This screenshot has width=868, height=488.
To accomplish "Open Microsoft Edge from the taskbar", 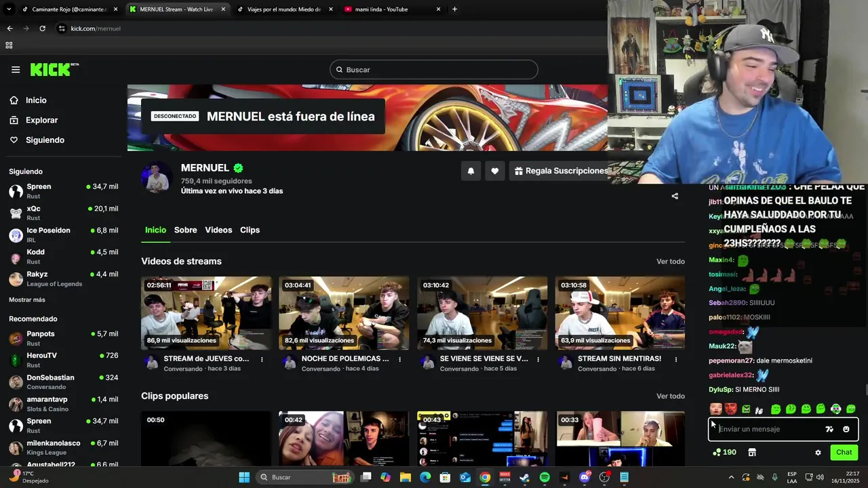I will [x=425, y=477].
